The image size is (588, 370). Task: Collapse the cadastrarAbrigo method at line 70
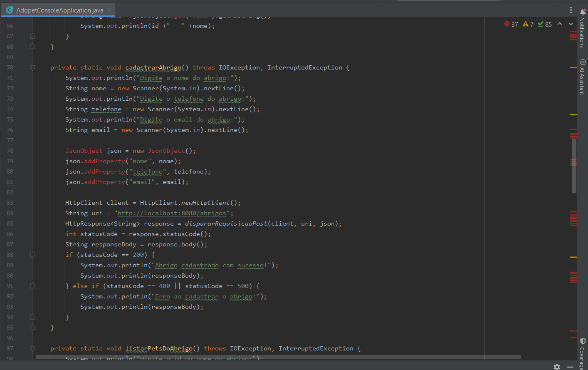click(x=32, y=67)
